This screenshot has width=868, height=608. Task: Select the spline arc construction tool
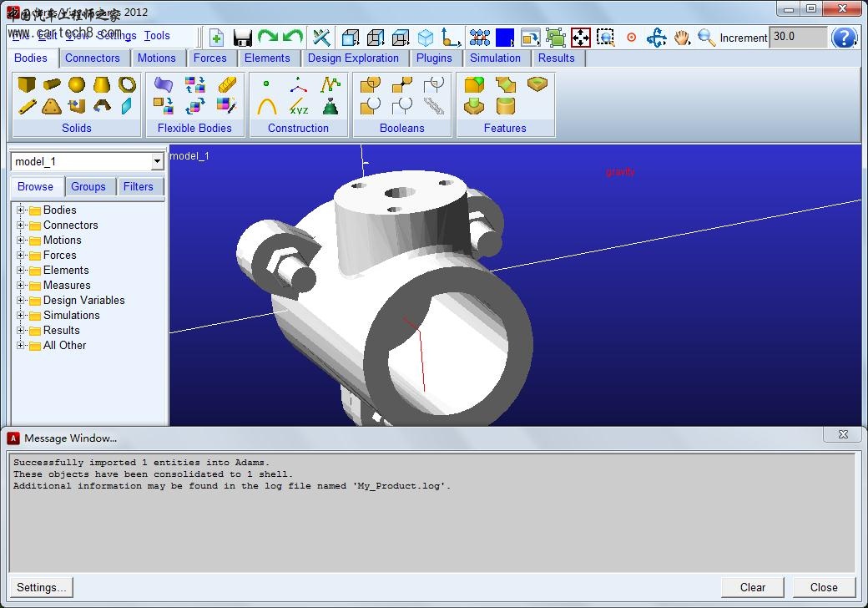pyautogui.click(x=267, y=107)
